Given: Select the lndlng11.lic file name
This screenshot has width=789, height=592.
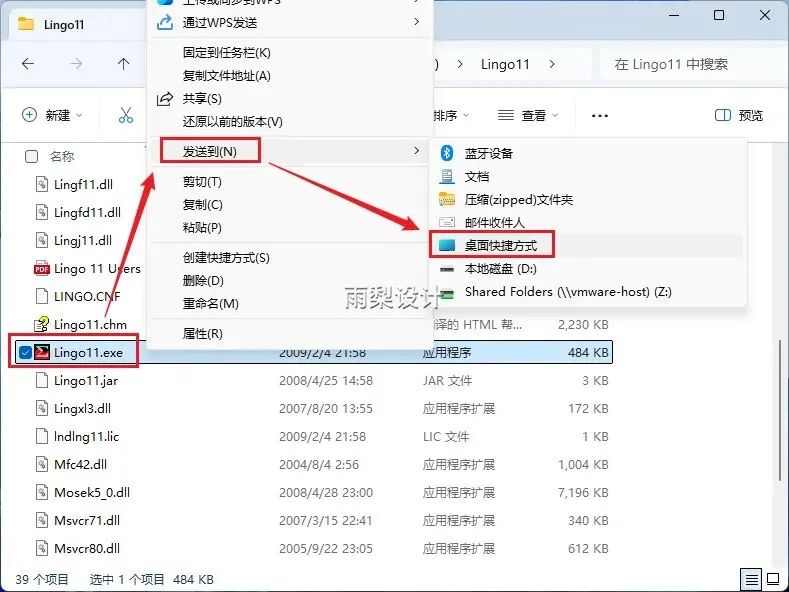Looking at the screenshot, I should tap(87, 436).
